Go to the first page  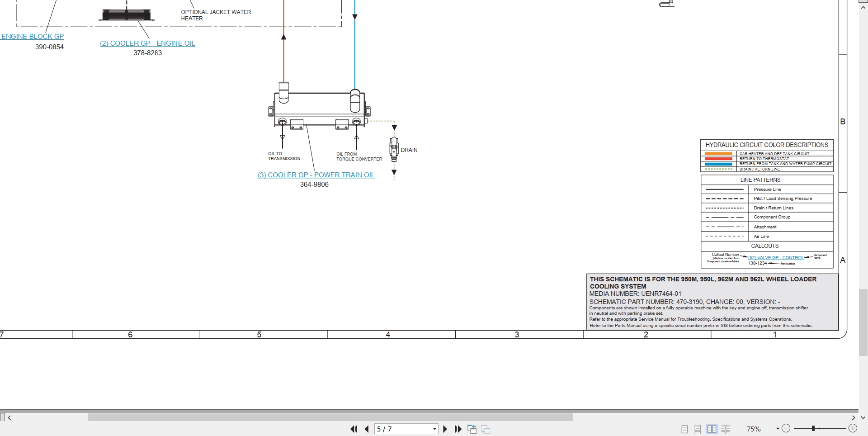[354, 429]
